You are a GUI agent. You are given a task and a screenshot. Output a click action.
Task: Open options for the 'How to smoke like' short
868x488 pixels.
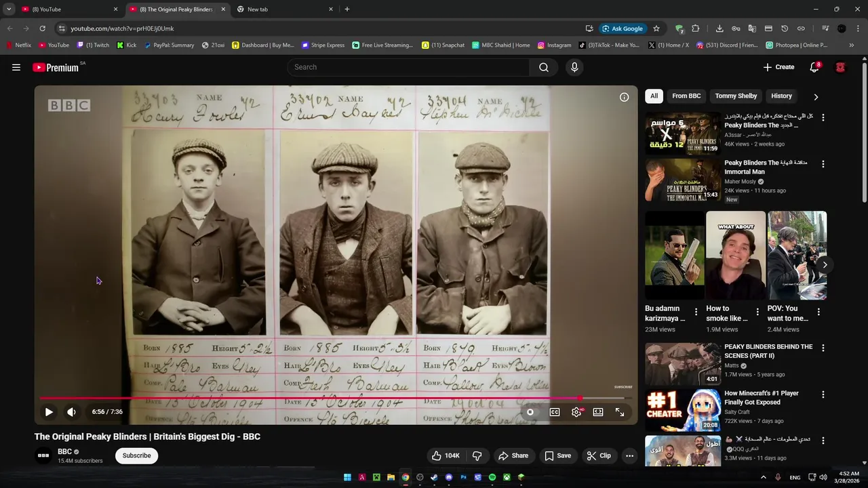(757, 312)
